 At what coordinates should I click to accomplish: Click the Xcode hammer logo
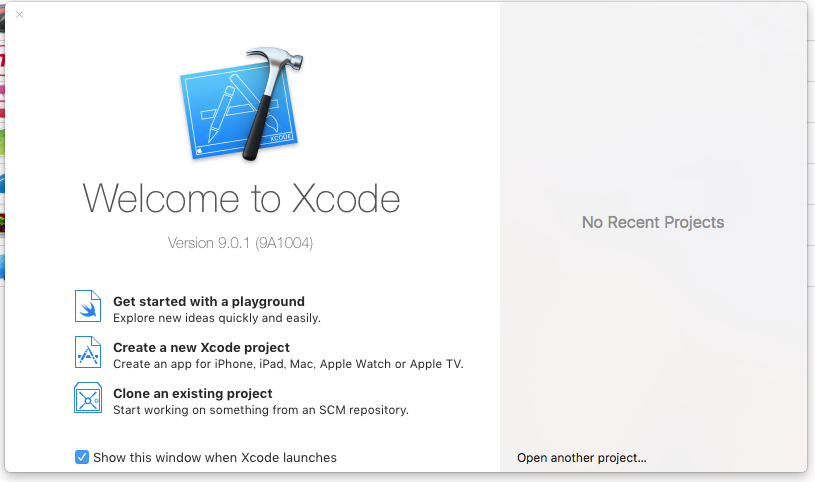[242, 104]
